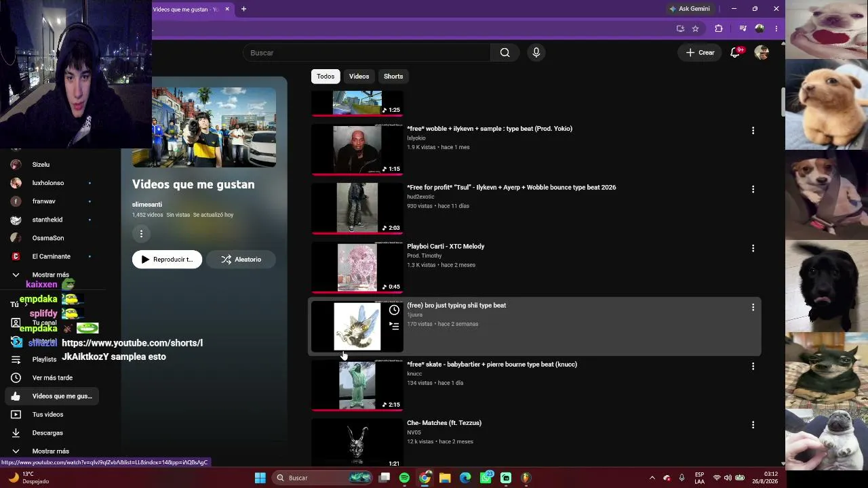Start voice search with the microphone icon
This screenshot has height=488, width=868.
click(536, 53)
